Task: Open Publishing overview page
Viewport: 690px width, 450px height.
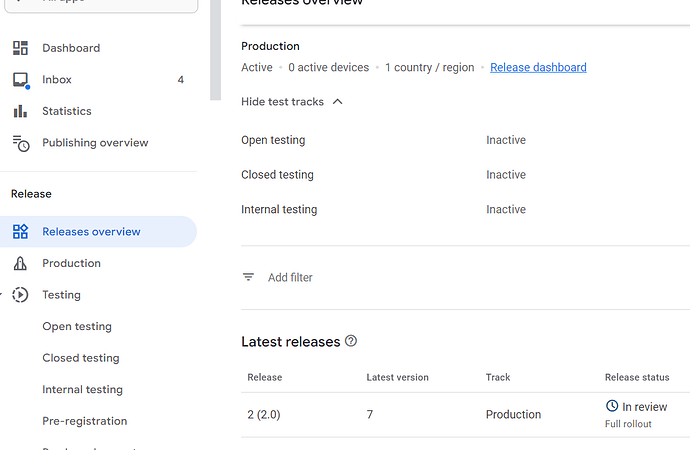Action: 95,143
